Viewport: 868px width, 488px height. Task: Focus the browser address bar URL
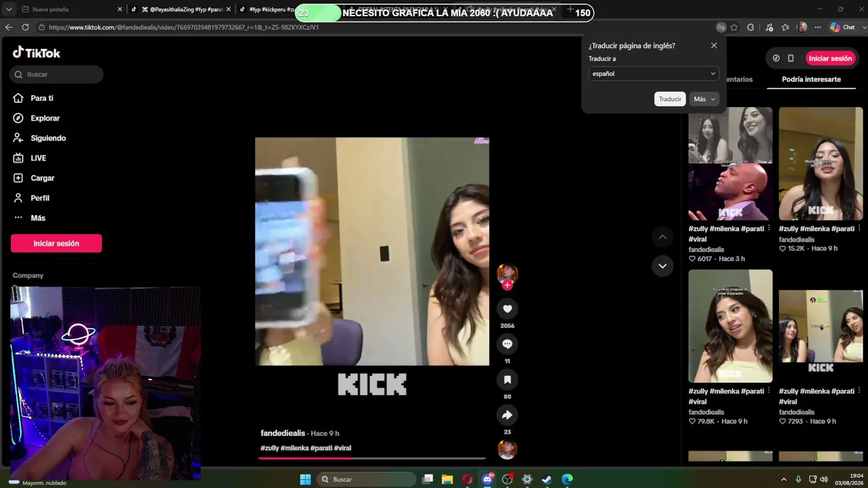click(184, 27)
